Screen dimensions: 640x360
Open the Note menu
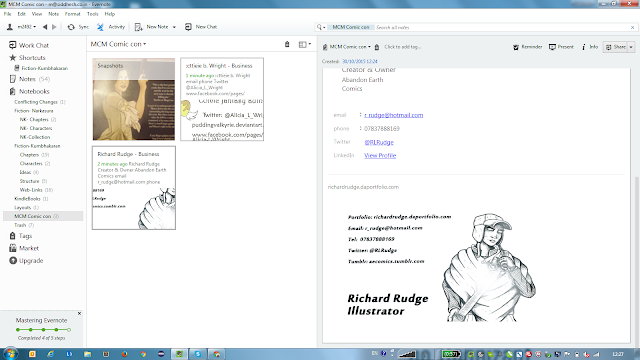click(53, 14)
